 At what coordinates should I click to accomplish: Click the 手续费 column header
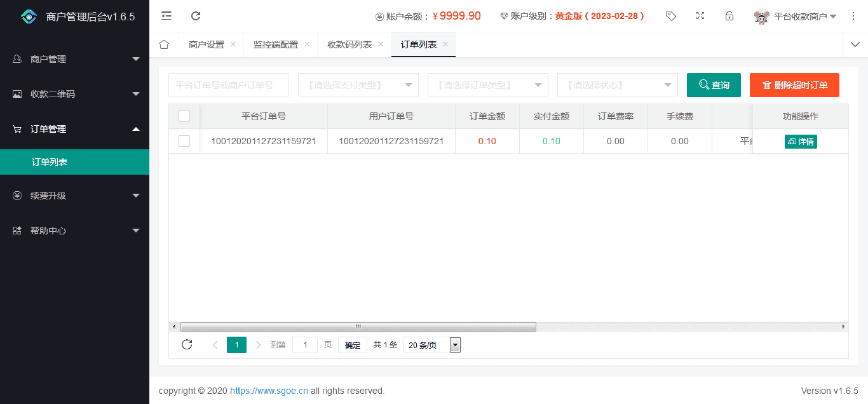point(680,116)
